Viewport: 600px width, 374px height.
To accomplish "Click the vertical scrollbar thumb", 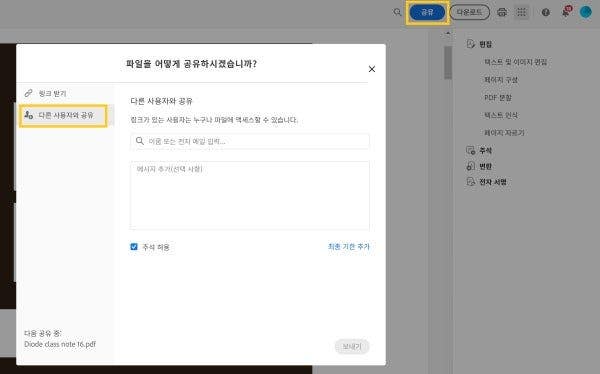I will (x=448, y=62).
